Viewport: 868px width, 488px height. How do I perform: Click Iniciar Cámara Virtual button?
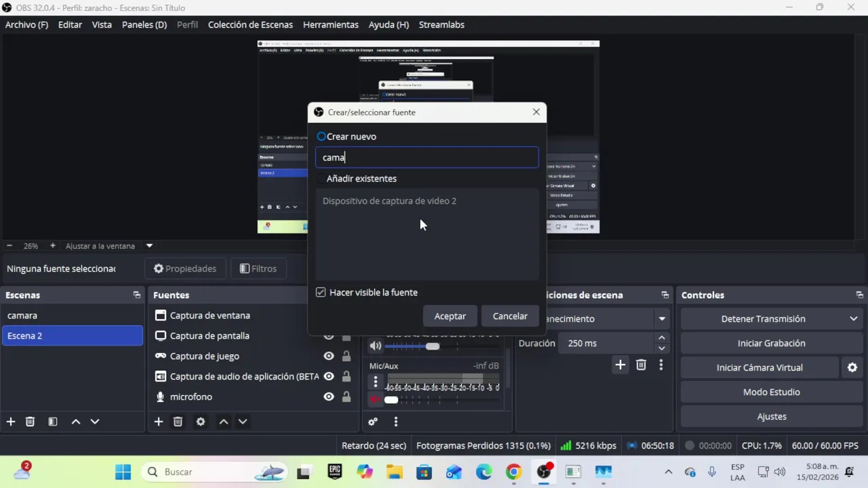point(759,367)
